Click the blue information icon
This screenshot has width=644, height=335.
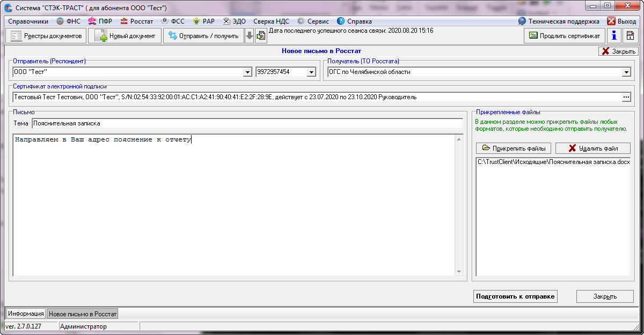click(x=614, y=35)
